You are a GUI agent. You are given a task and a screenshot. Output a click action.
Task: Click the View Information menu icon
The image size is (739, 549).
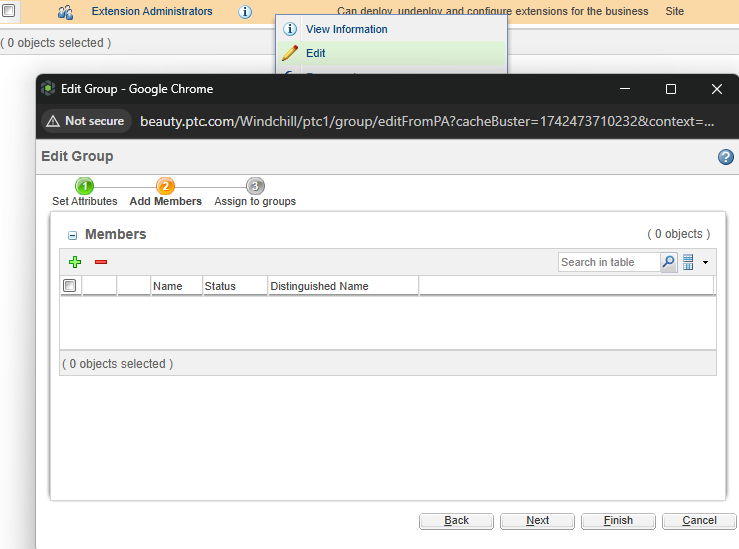pos(290,29)
